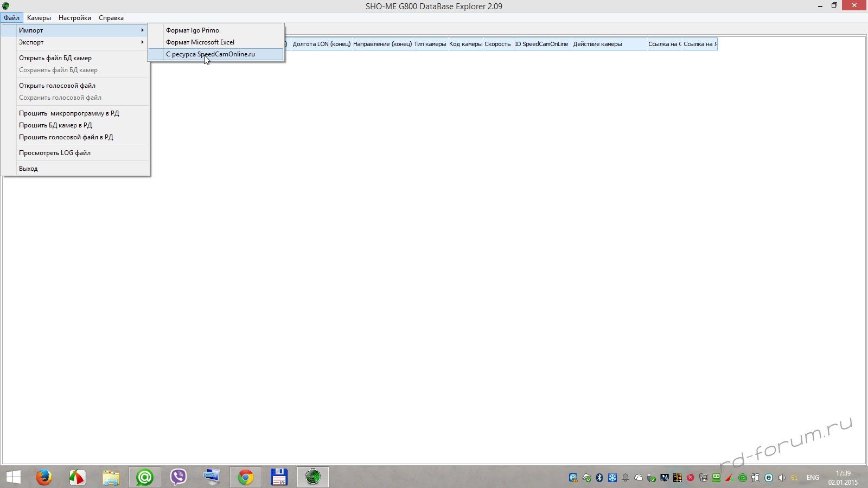The height and width of the screenshot is (488, 868).
Task: Click Safely Remove Hardware tray icon
Action: point(652,478)
